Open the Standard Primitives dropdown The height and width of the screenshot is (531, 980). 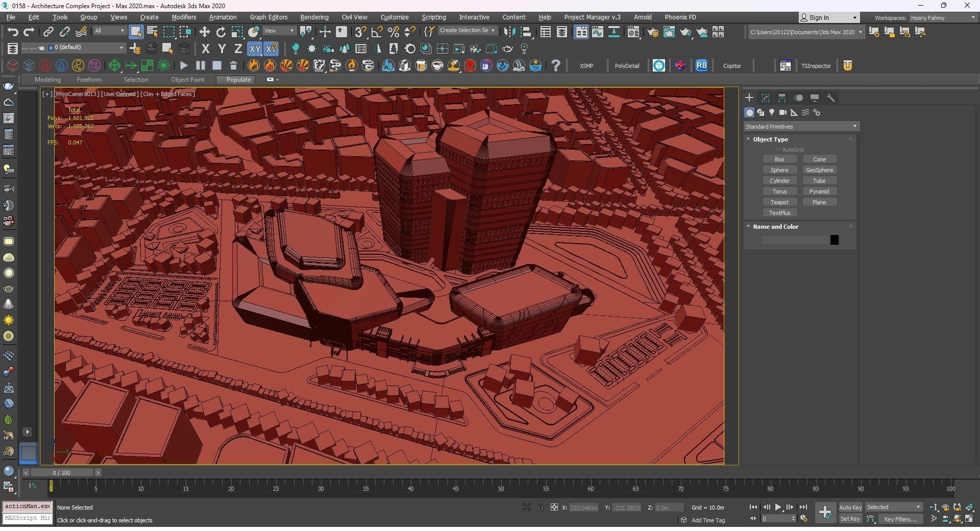click(x=801, y=127)
